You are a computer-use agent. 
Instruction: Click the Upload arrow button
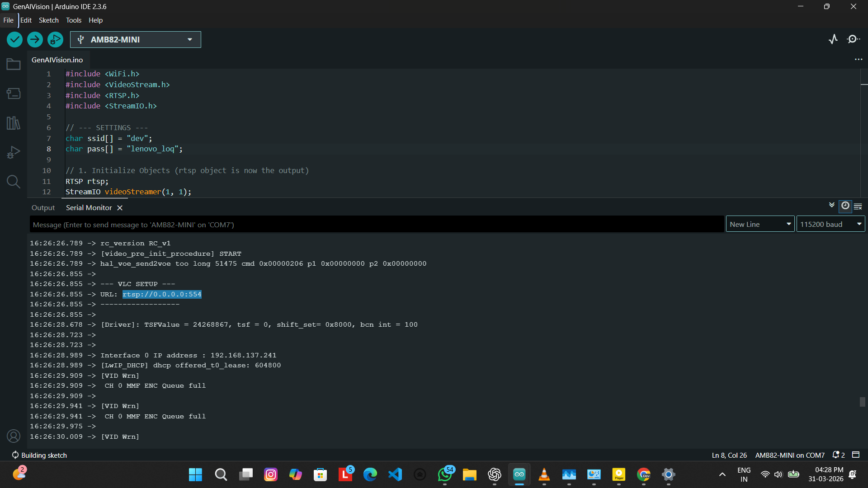pyautogui.click(x=35, y=40)
